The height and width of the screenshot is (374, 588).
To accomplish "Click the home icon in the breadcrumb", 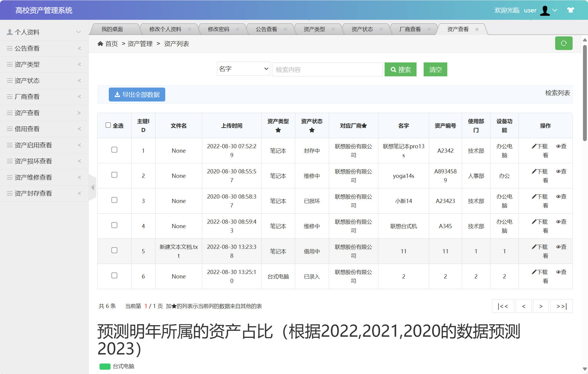I will click(100, 43).
